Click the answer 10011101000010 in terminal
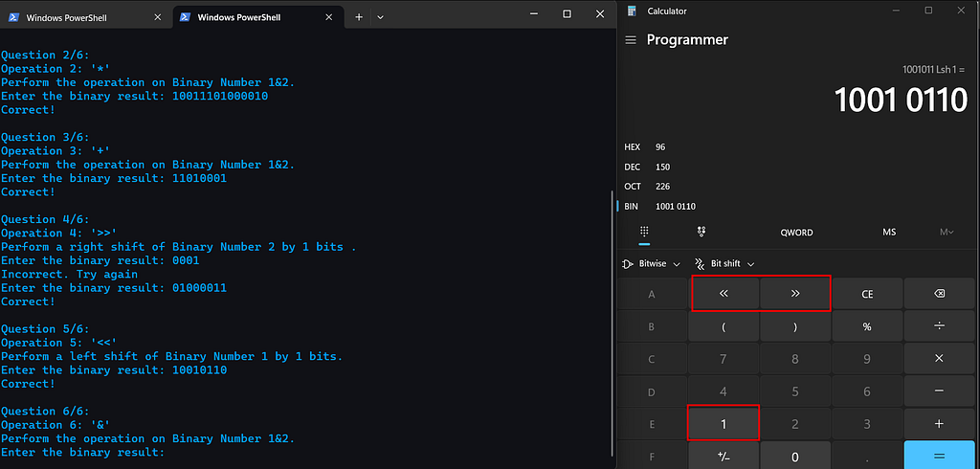 click(x=220, y=97)
